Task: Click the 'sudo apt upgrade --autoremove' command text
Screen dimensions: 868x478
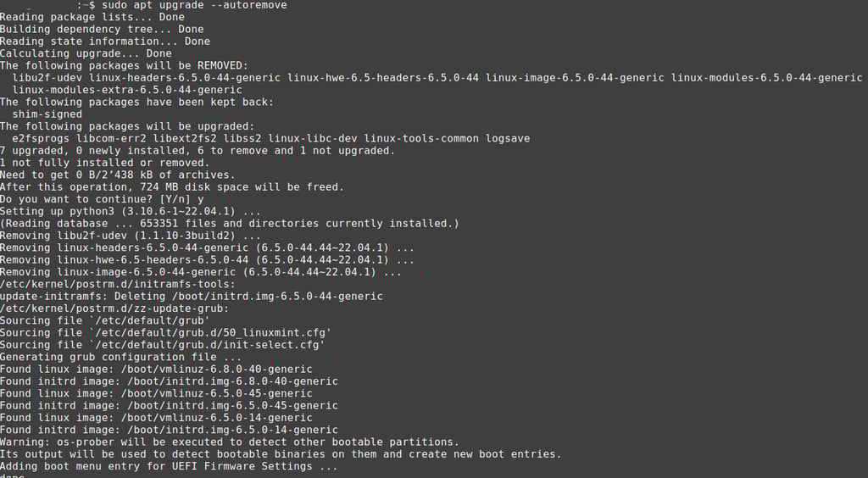Action: click(194, 6)
